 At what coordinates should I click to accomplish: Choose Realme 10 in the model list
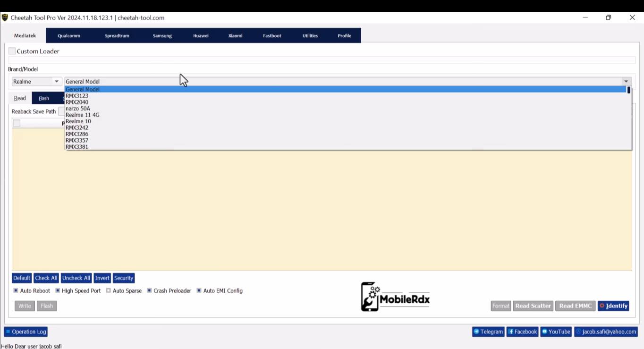pos(345,121)
